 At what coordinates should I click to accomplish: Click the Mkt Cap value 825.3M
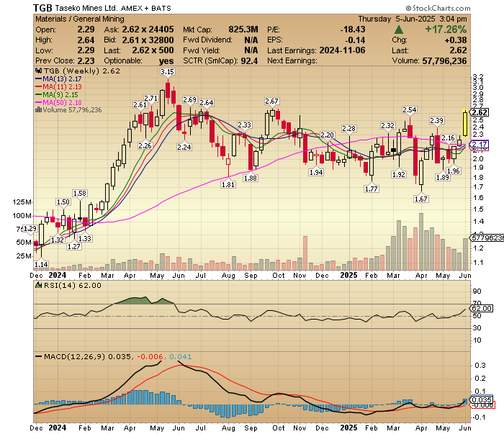tap(243, 30)
